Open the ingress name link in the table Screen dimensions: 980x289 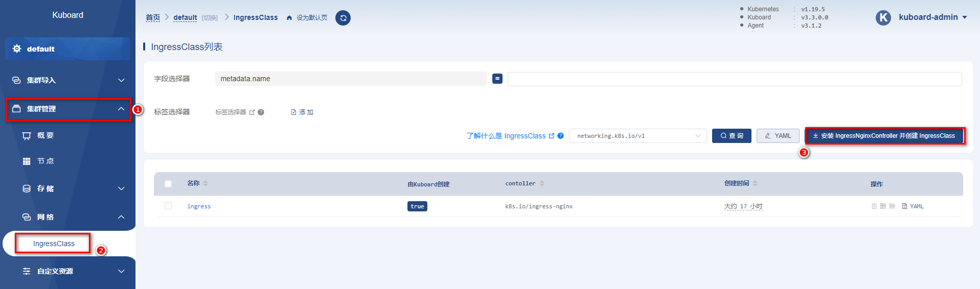199,206
